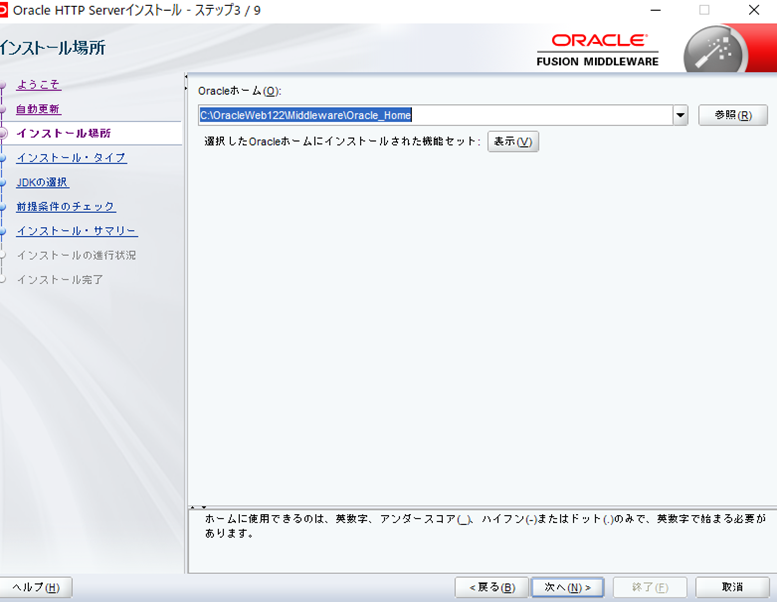Maximize the installer window
777x602 pixels.
click(x=704, y=10)
